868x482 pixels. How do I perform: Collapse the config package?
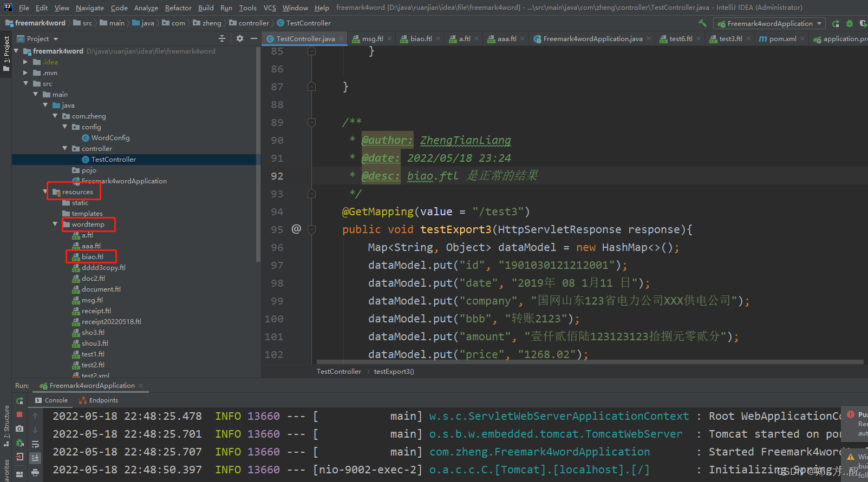click(x=65, y=127)
